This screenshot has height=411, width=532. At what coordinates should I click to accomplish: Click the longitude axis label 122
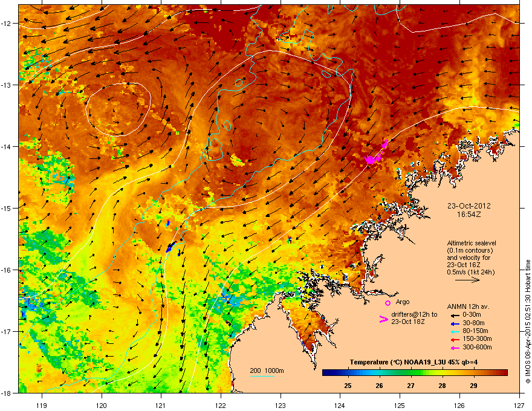221,406
